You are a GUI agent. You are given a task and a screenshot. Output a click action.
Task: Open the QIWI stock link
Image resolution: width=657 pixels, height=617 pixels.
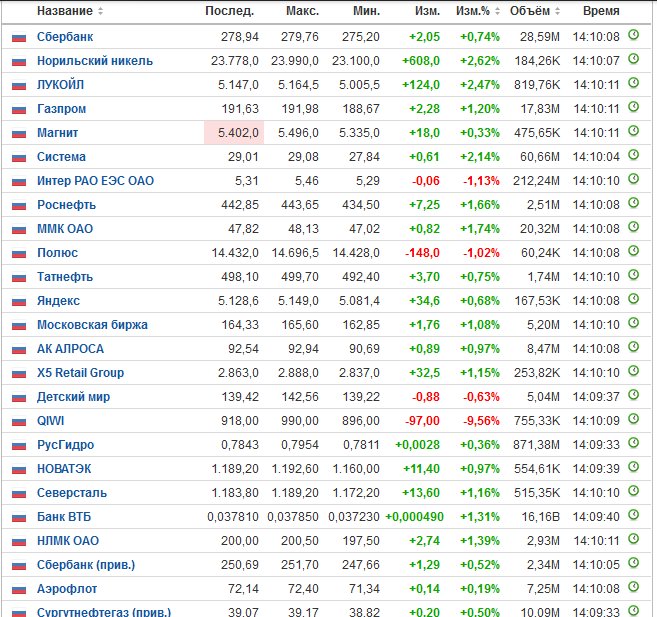(51, 421)
